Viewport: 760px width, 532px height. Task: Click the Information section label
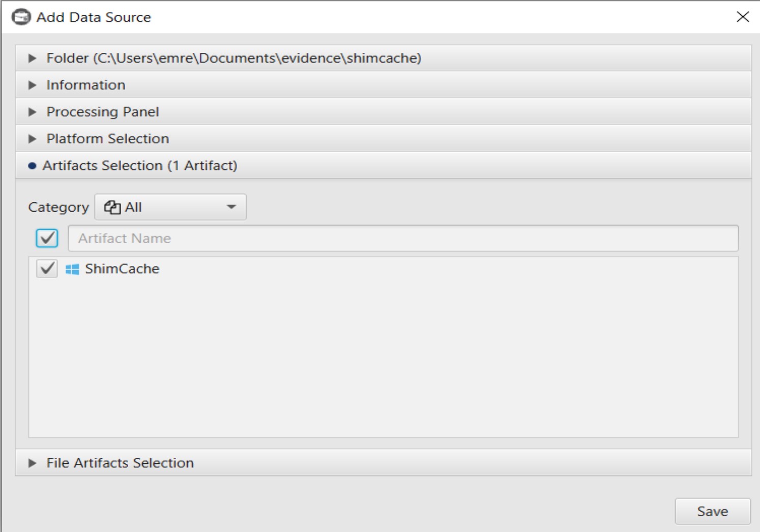click(x=85, y=85)
